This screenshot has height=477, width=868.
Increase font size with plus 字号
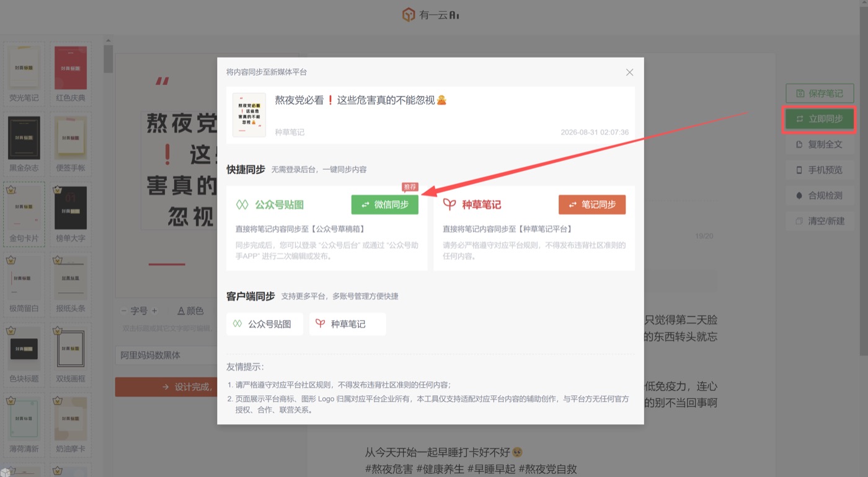(x=154, y=310)
